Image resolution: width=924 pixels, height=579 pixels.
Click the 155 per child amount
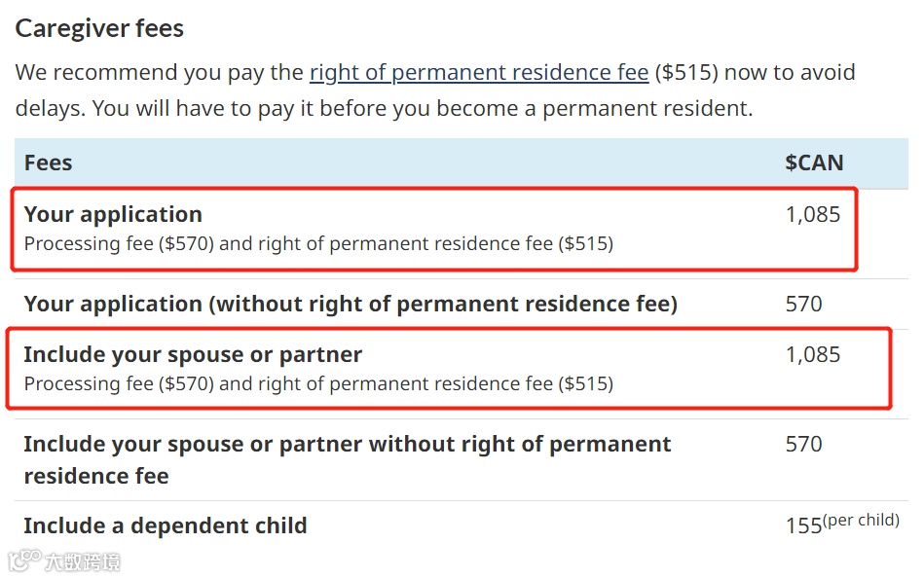coord(803,525)
